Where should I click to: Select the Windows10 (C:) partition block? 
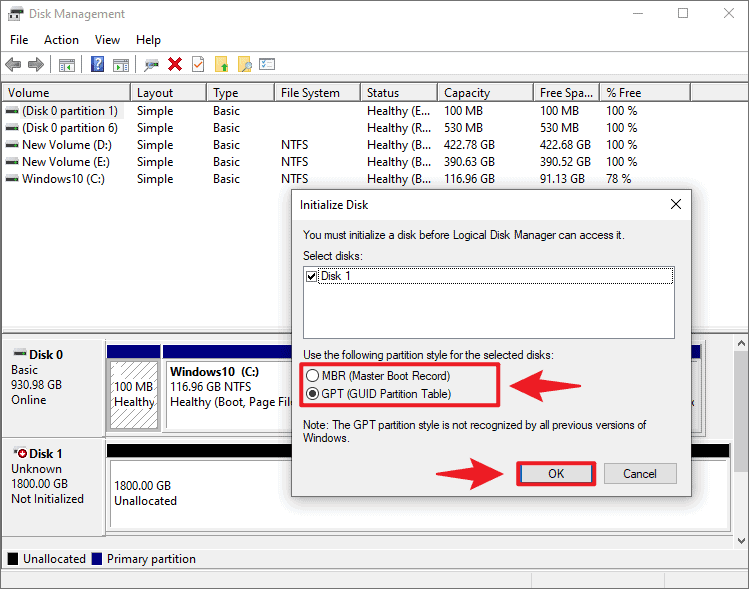[228, 395]
